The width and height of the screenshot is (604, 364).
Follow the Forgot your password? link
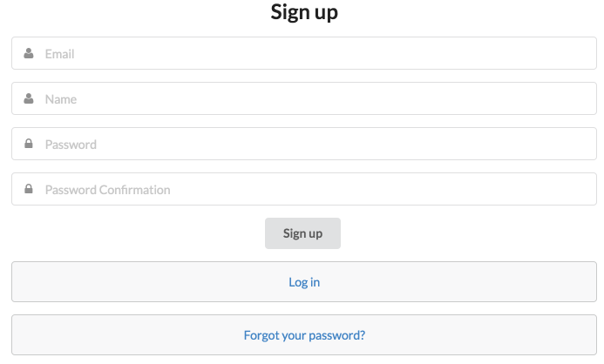click(304, 334)
